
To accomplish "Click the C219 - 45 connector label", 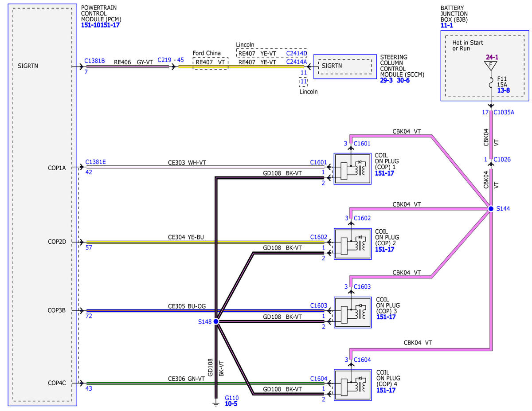I will [x=171, y=60].
